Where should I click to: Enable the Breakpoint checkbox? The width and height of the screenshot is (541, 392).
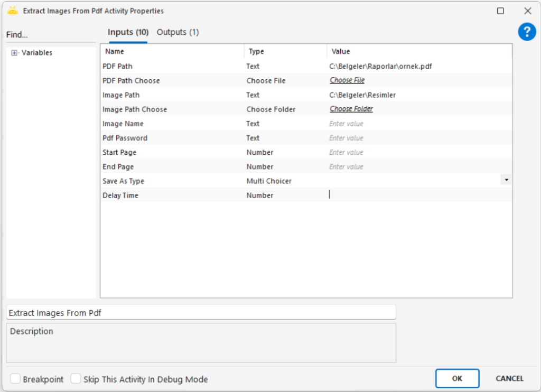(16, 379)
